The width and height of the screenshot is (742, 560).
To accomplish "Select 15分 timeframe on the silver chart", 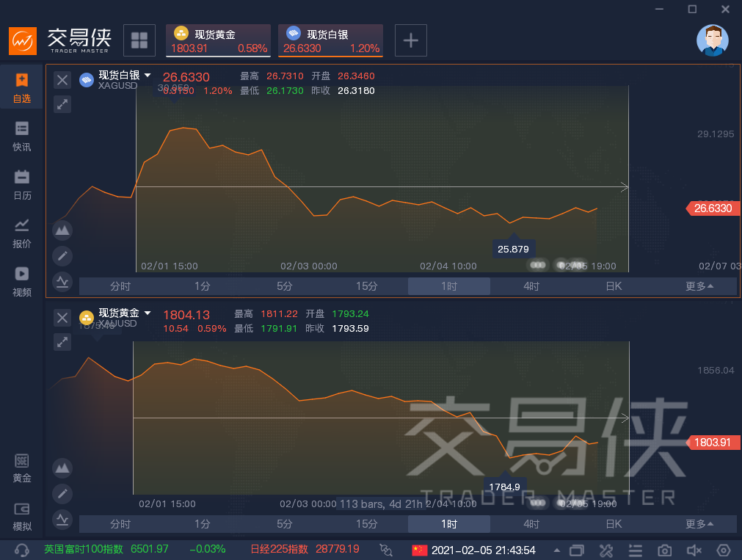I will (x=367, y=286).
